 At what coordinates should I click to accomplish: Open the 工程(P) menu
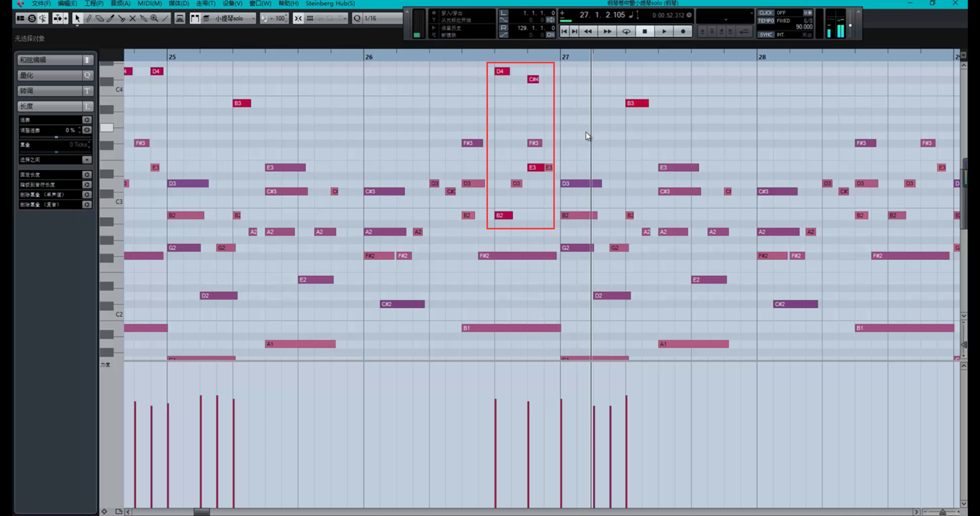pyautogui.click(x=94, y=4)
